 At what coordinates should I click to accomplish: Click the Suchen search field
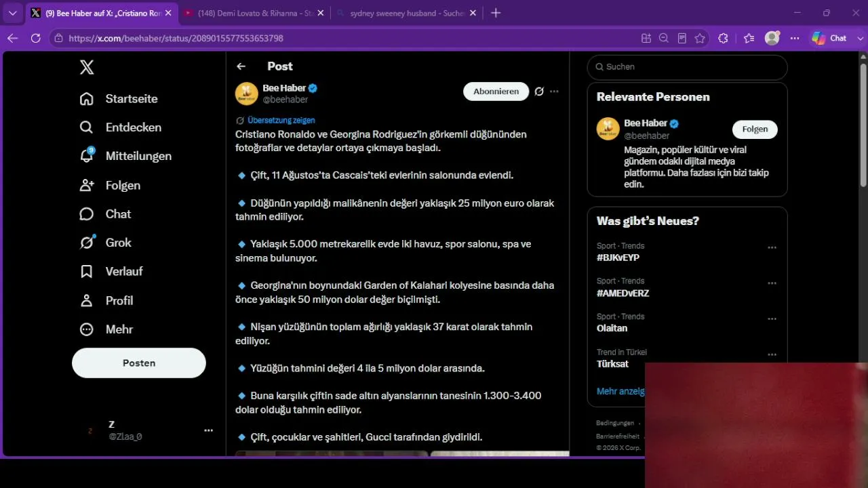click(687, 67)
